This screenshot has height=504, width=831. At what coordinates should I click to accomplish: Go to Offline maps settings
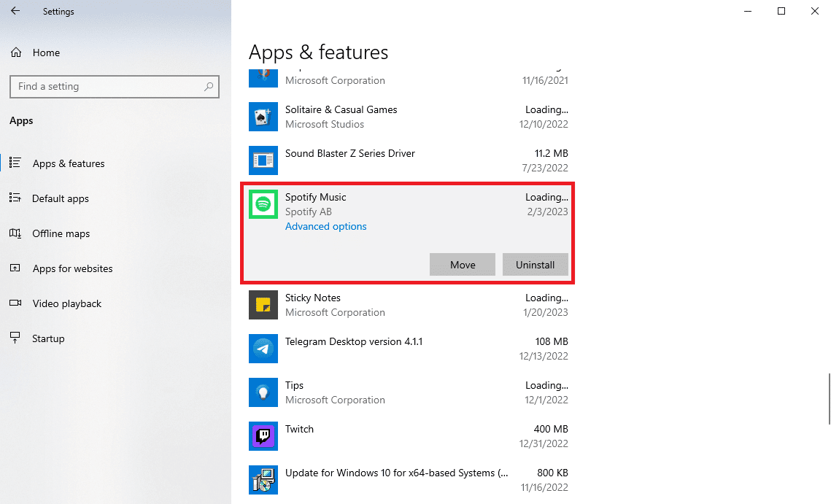61,233
